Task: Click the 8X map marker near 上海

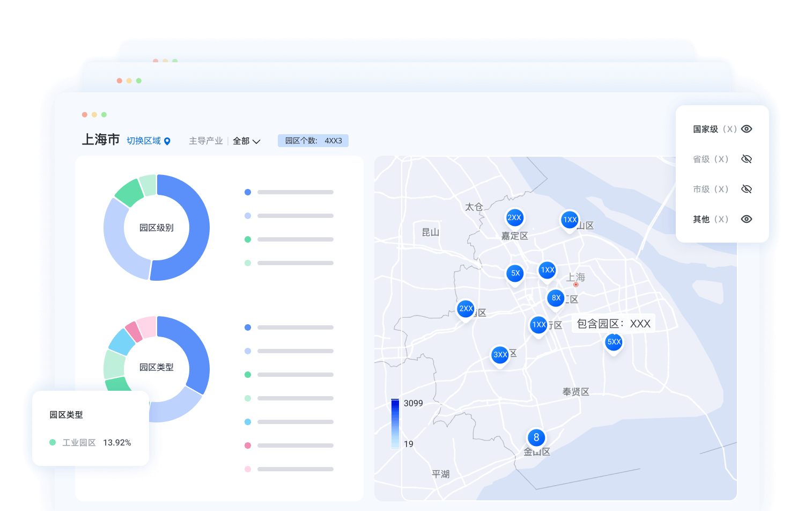Action: [x=556, y=298]
